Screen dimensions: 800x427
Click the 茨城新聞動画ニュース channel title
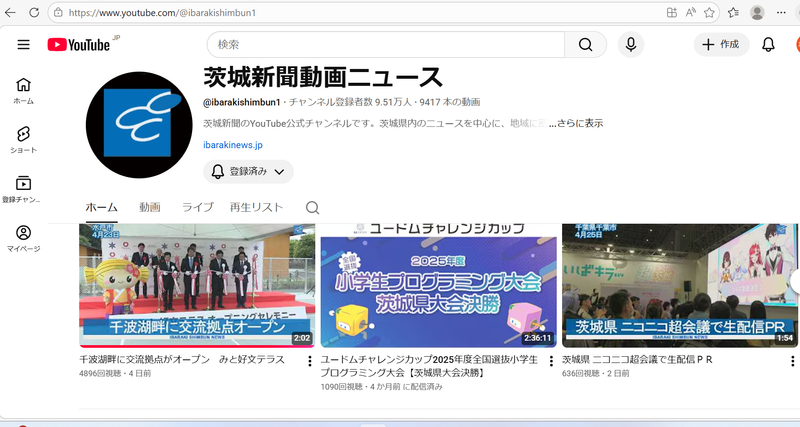coord(323,78)
